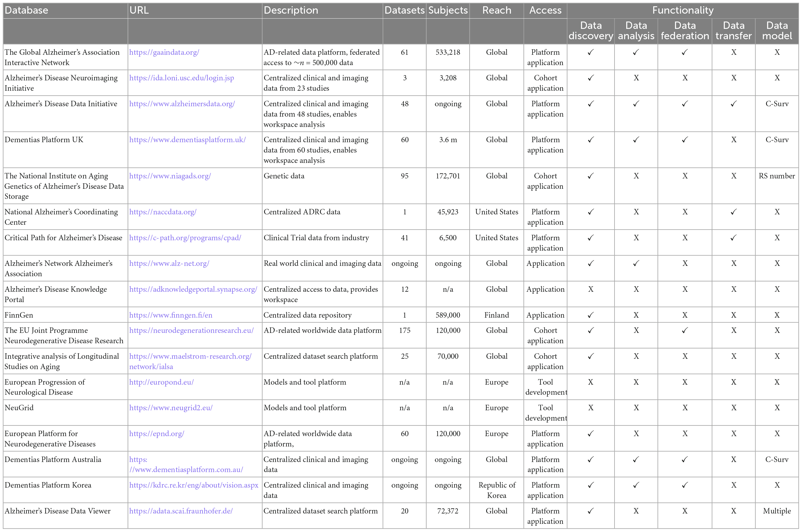Click the Centralized ADRC data description
The height and width of the screenshot is (532, 802).
302,212
